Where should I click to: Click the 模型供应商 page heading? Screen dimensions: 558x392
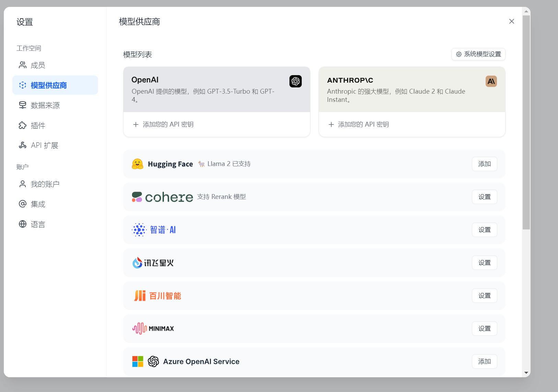(140, 22)
